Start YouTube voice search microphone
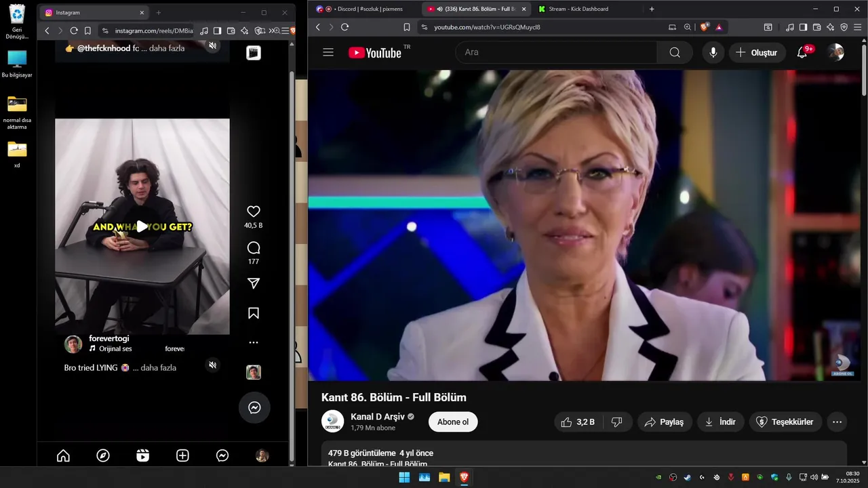Viewport: 868px width, 488px height. [713, 52]
